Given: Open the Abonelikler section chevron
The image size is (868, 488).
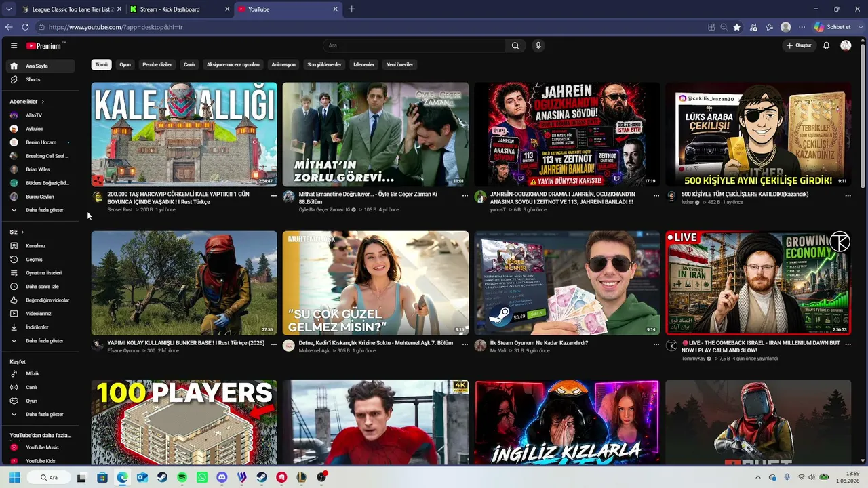Looking at the screenshot, I should (x=43, y=101).
